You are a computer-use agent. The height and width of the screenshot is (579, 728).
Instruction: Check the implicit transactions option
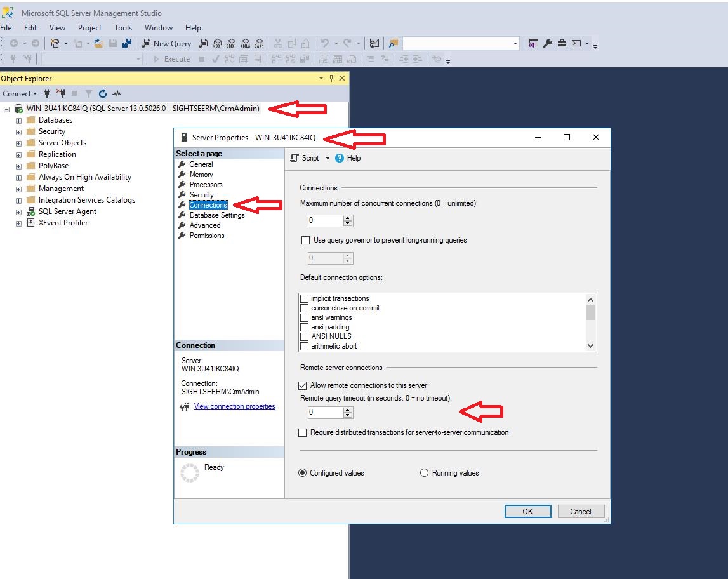305,298
